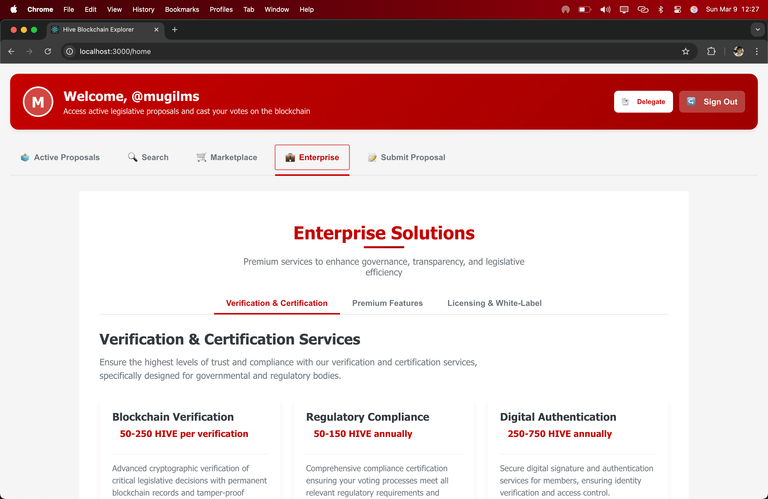Open the Chrome application menu
The height and width of the screenshot is (499, 768).
[x=40, y=9]
